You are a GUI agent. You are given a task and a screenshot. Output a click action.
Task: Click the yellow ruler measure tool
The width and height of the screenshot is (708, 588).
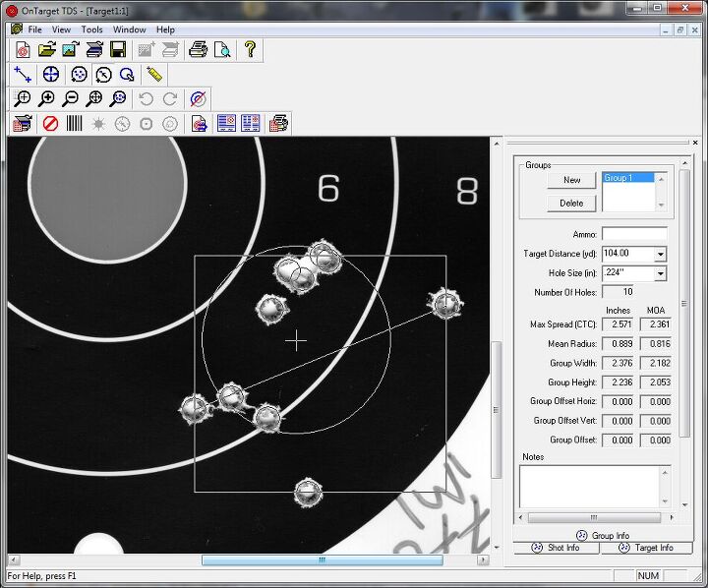153,74
